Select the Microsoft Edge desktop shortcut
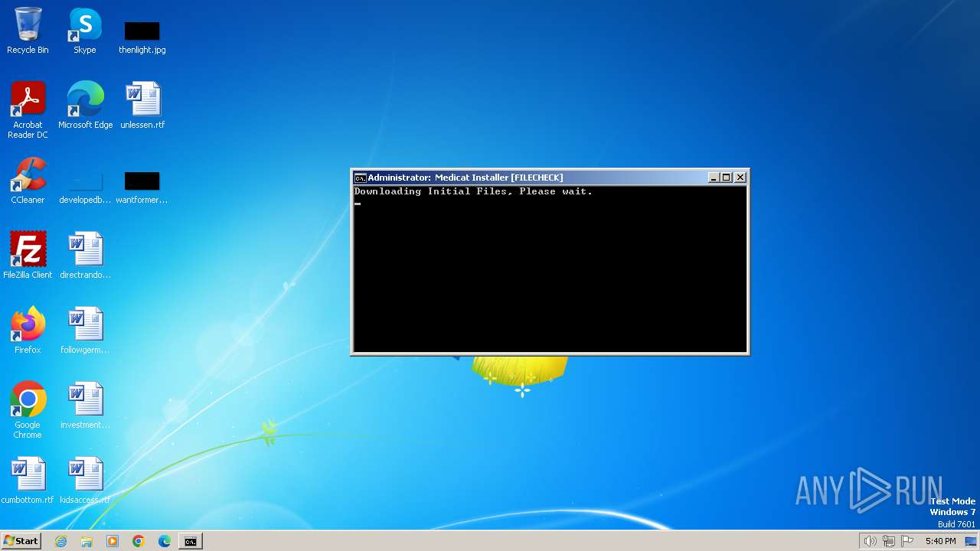980x551 pixels. pyautogui.click(x=85, y=106)
